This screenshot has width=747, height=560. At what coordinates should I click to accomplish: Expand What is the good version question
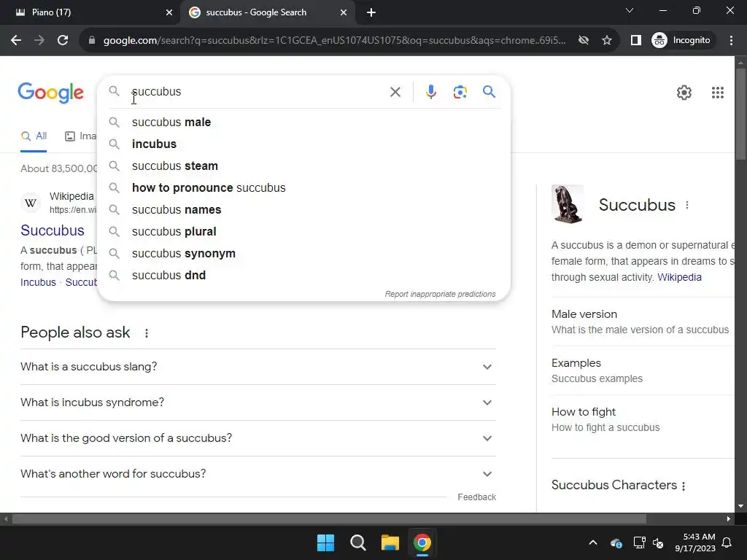click(258, 438)
